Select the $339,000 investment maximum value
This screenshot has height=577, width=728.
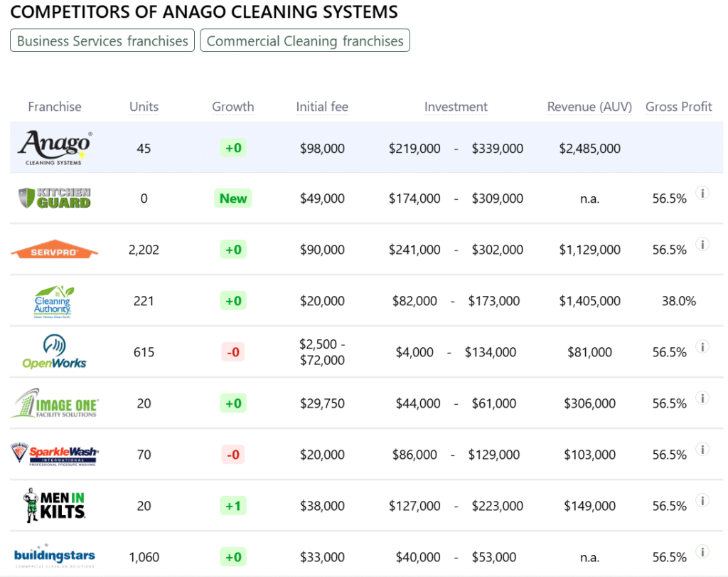click(x=497, y=149)
